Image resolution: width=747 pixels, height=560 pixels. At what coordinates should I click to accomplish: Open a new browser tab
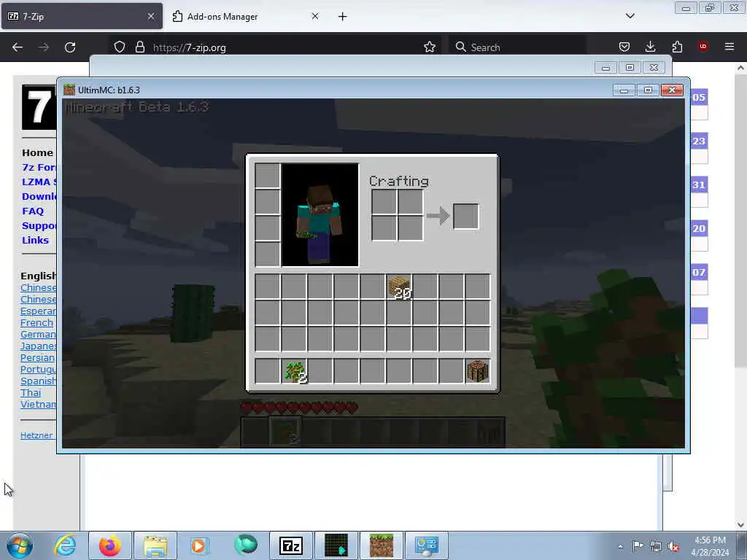click(x=343, y=17)
